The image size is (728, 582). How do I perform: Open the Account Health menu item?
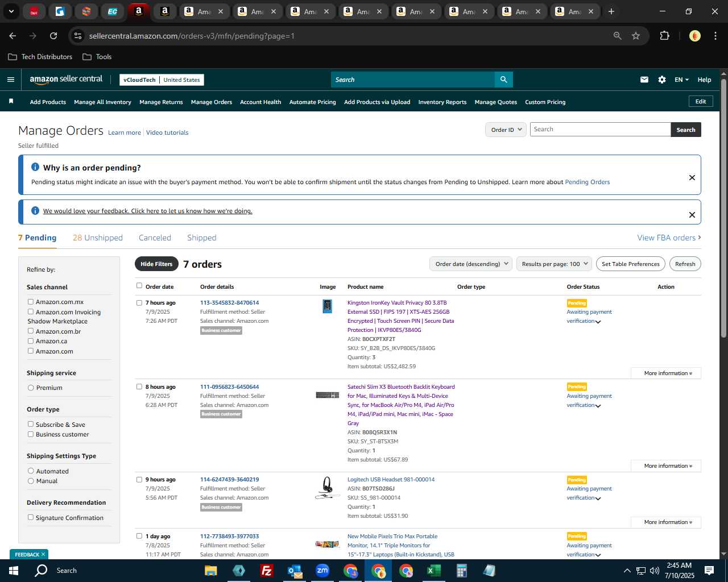260,102
